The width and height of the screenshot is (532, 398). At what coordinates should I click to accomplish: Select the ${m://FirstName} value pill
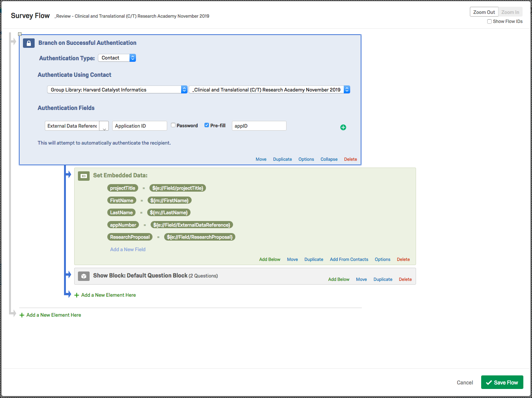[x=169, y=201]
